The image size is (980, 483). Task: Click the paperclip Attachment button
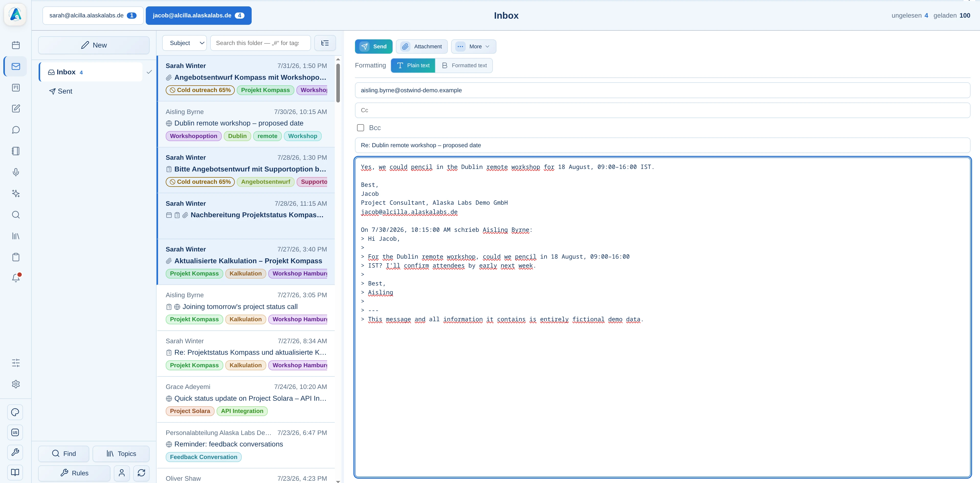[421, 46]
